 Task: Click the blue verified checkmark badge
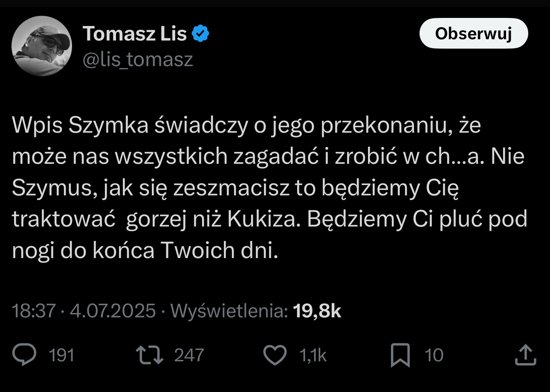(x=200, y=34)
